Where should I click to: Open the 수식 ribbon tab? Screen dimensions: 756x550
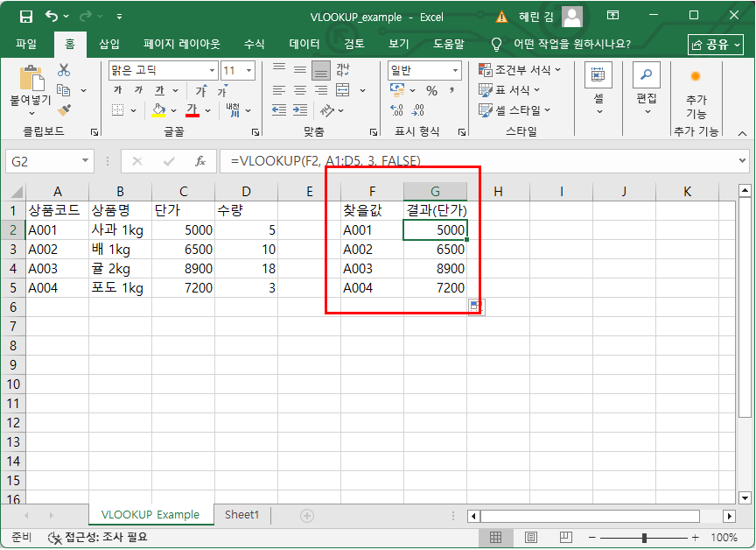(x=254, y=44)
